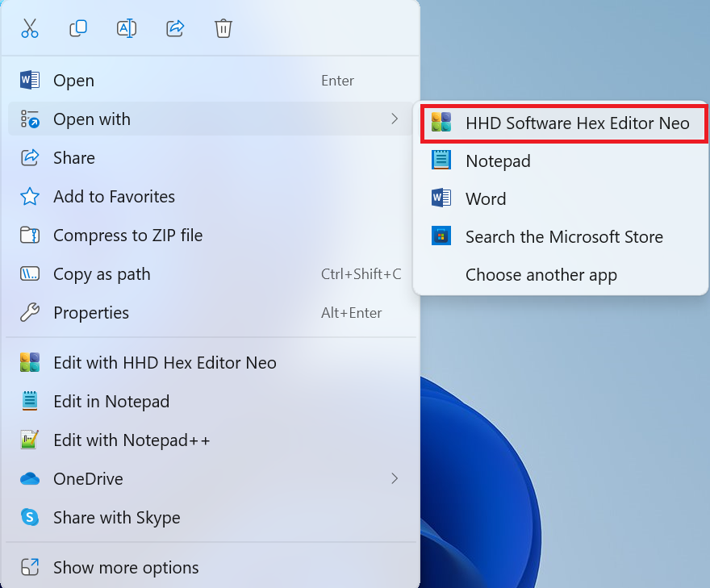The image size is (710, 588).
Task: Choose Compress to ZIP file
Action: [211, 236]
